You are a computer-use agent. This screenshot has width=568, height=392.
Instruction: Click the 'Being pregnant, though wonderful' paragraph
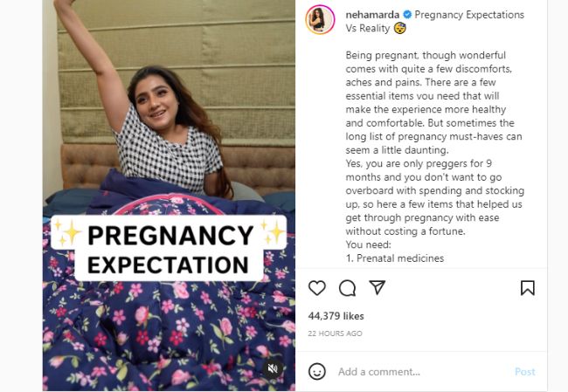tap(433, 102)
